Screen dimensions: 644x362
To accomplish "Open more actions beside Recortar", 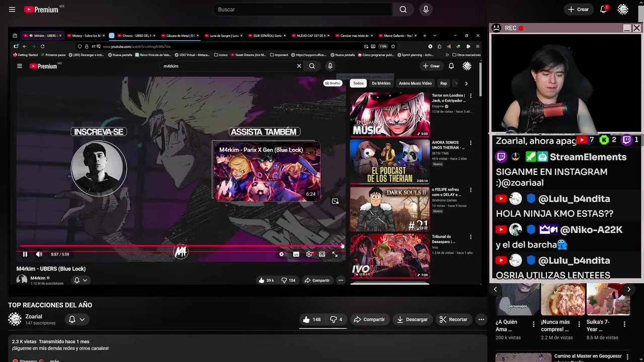I will pos(481,319).
